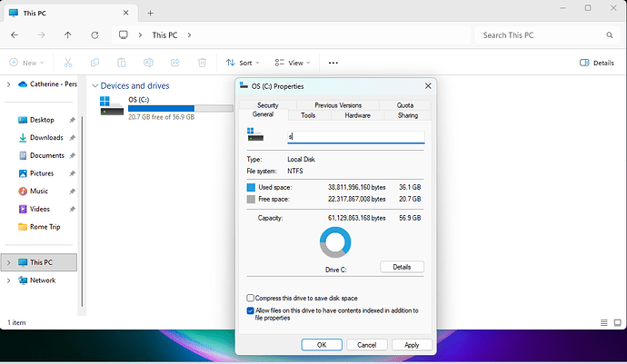Open Pictures in the sidebar
Screen dimensions: 627x364
pos(42,173)
